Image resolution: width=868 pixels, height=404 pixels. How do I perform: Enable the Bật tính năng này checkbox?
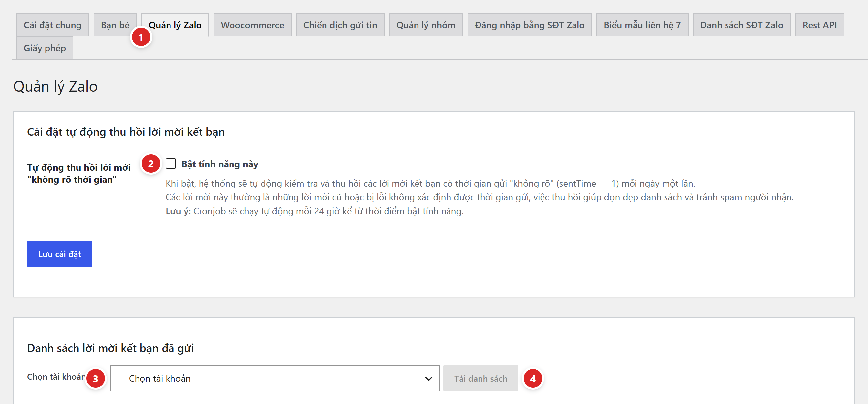point(171,164)
